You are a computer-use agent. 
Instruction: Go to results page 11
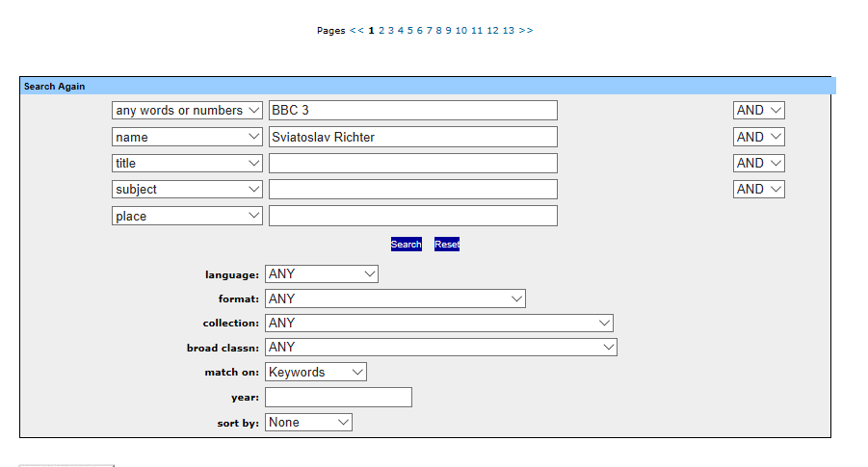click(x=477, y=31)
